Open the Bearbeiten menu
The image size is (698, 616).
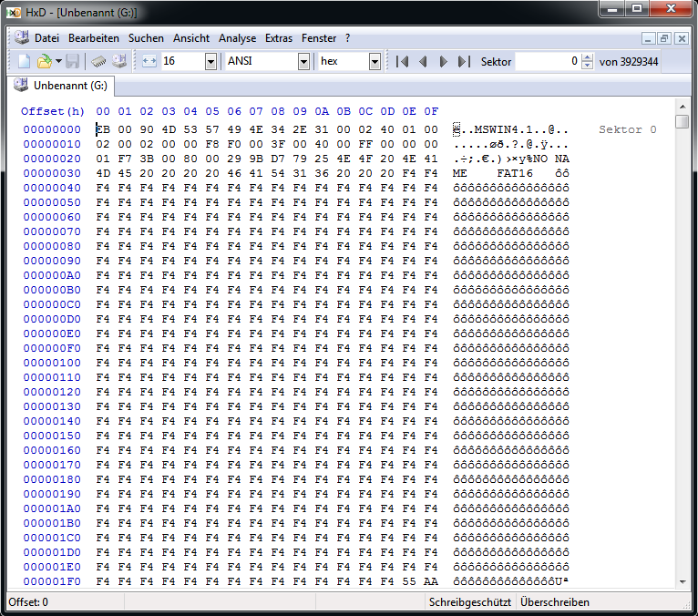click(94, 38)
